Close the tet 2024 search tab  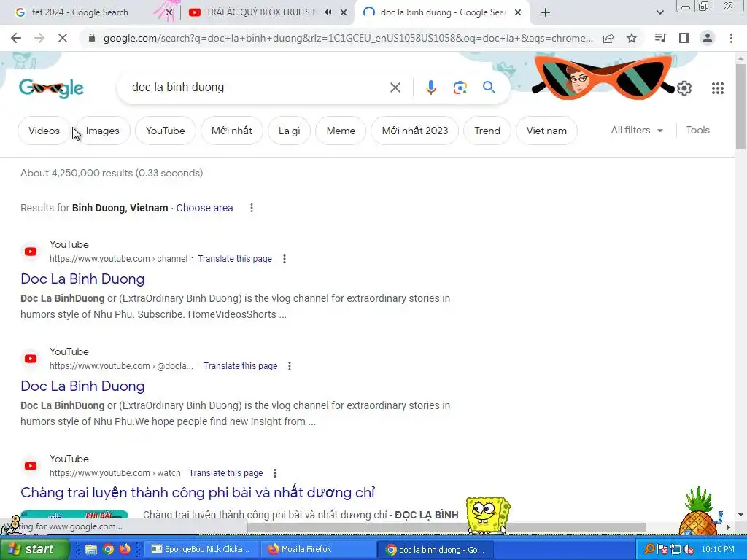[x=169, y=13]
